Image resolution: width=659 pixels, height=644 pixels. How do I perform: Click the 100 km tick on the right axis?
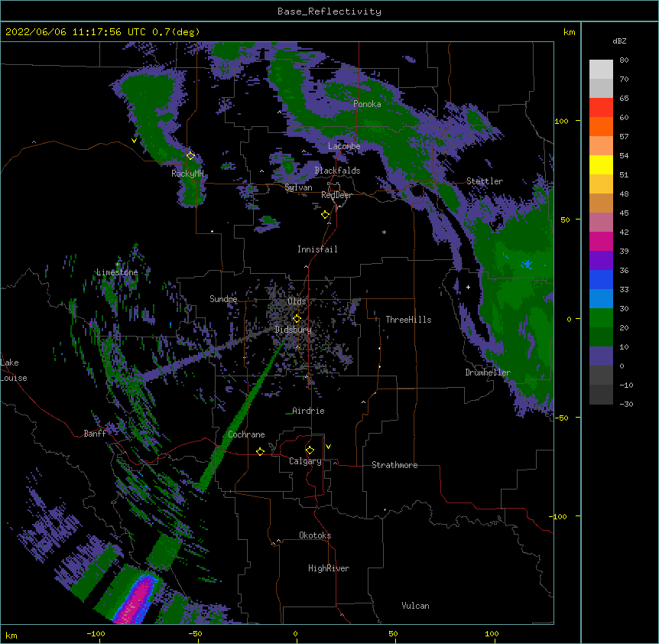pyautogui.click(x=561, y=121)
